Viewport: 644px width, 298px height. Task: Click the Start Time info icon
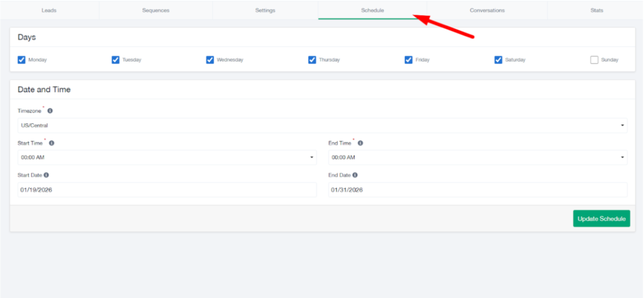tap(51, 143)
